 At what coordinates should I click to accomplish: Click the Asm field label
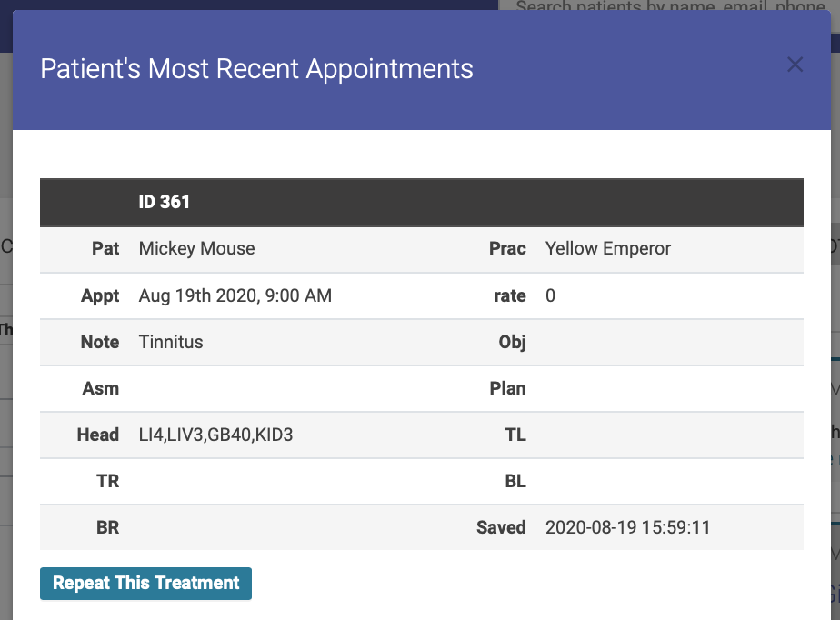(x=101, y=388)
